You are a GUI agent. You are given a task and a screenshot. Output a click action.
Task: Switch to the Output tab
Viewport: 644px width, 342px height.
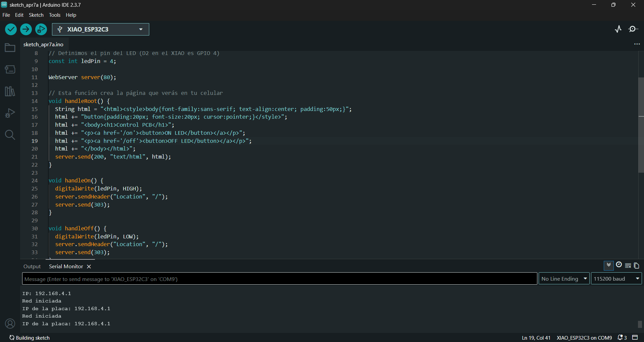[32, 267]
